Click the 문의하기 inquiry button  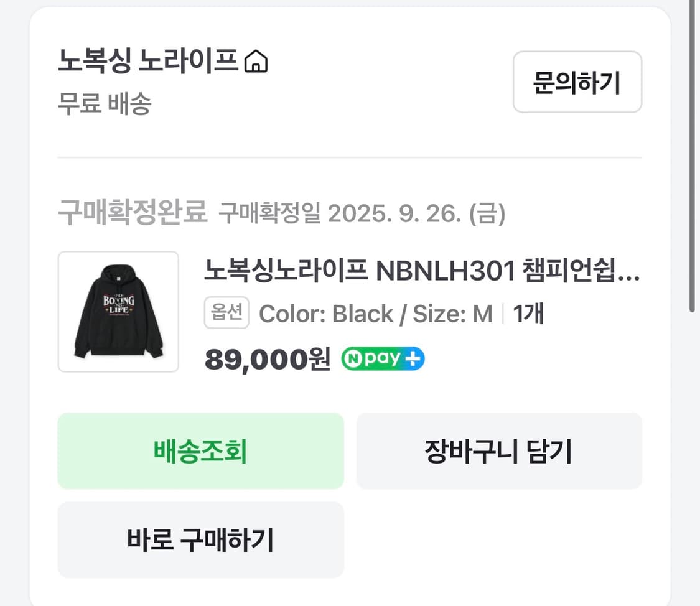577,82
